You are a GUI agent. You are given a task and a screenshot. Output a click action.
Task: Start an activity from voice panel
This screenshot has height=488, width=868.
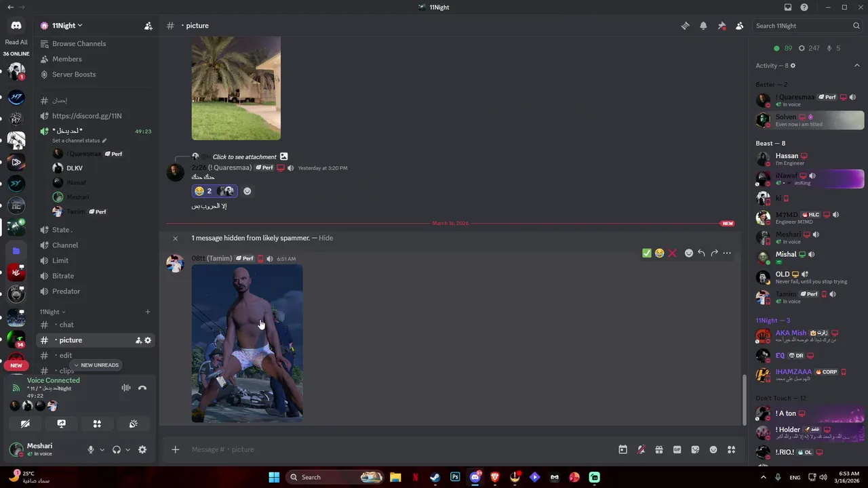pos(97,424)
